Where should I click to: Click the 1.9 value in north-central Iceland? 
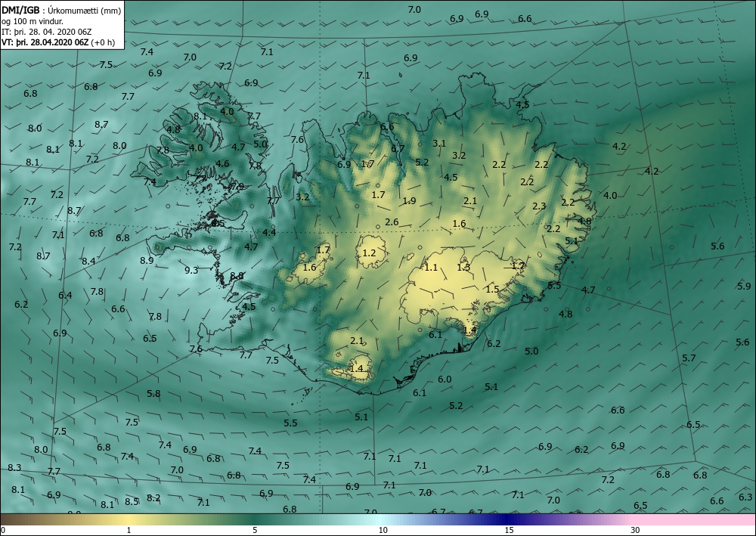tap(409, 200)
